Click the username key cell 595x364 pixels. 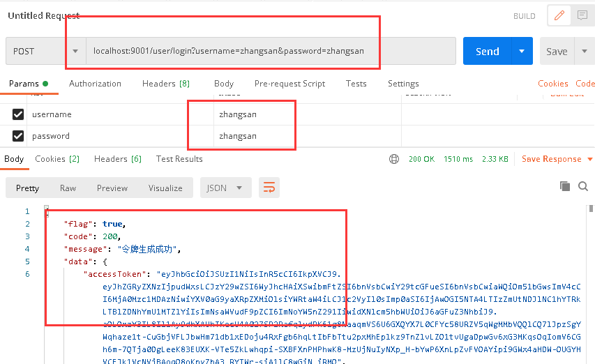120,114
